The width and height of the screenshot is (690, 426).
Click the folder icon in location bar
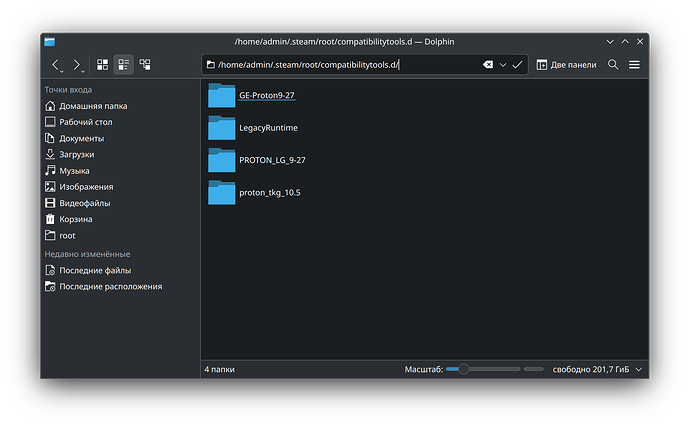(211, 65)
